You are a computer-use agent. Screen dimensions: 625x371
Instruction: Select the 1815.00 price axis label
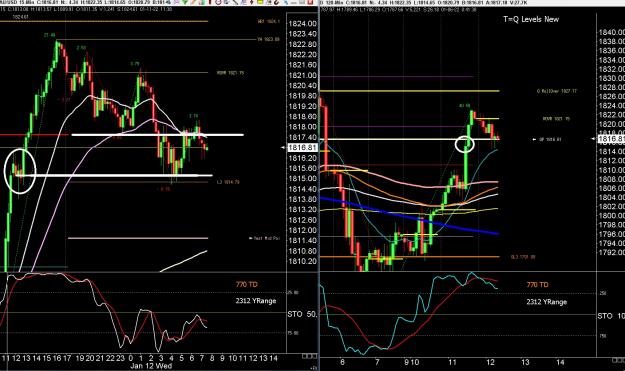pos(303,179)
